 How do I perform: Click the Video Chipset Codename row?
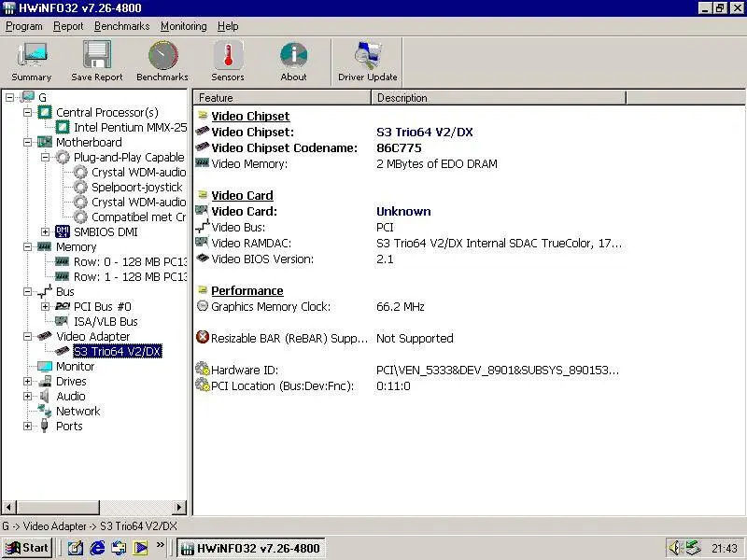tap(410, 147)
